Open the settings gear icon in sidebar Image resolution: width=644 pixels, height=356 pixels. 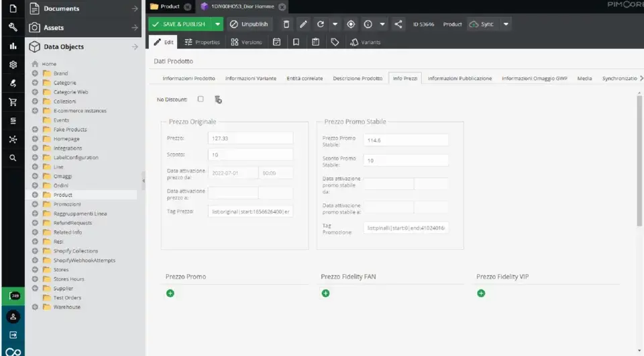tap(13, 64)
